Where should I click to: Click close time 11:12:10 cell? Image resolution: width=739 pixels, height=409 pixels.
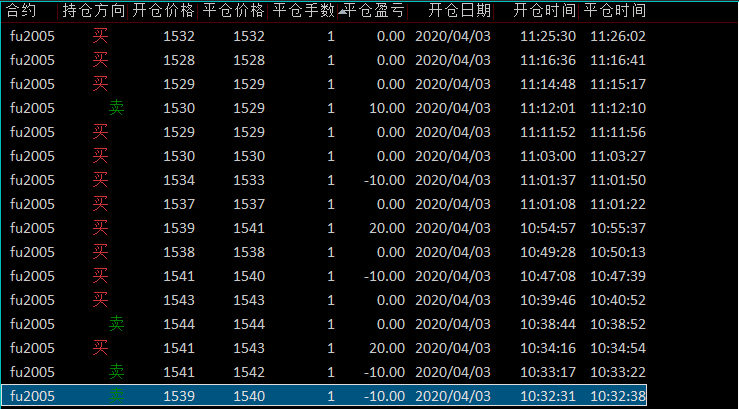pos(618,108)
